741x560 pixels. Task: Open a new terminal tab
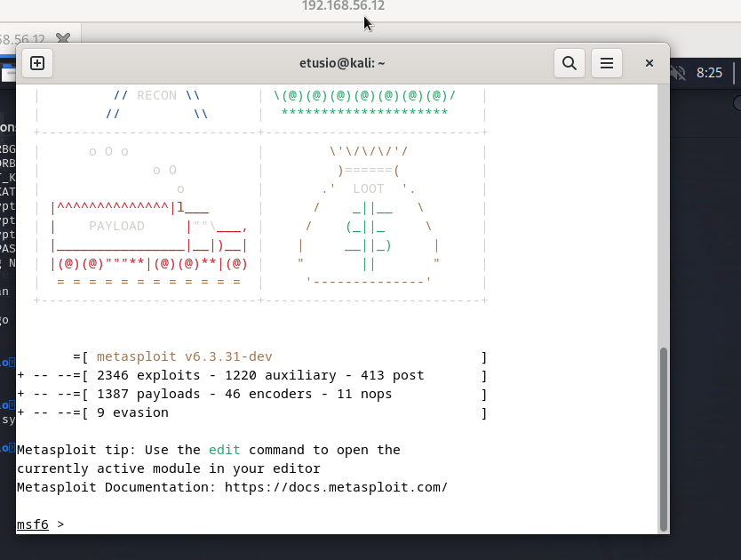click(37, 63)
